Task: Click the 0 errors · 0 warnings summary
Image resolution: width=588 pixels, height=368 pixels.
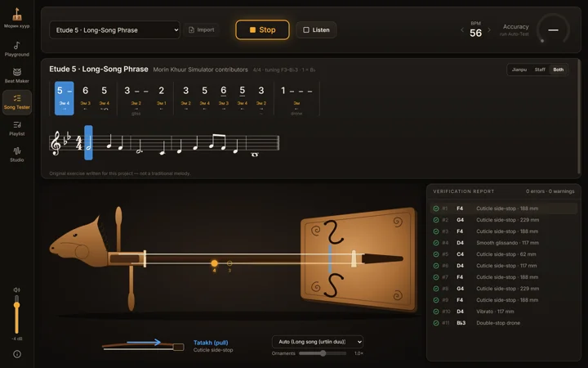Action: [x=550, y=191]
